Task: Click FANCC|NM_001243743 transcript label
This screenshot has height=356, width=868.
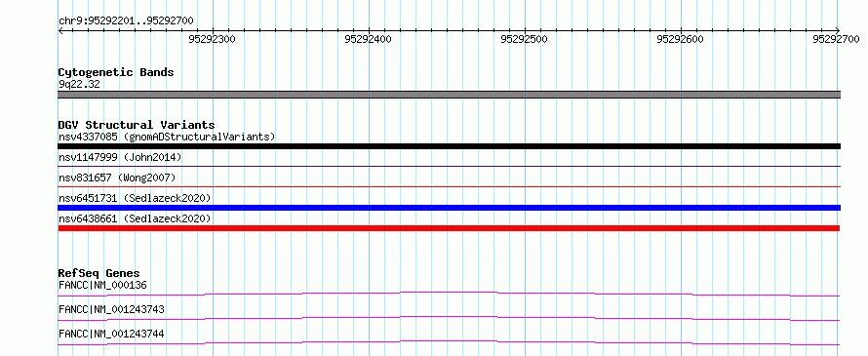Action: pos(111,310)
